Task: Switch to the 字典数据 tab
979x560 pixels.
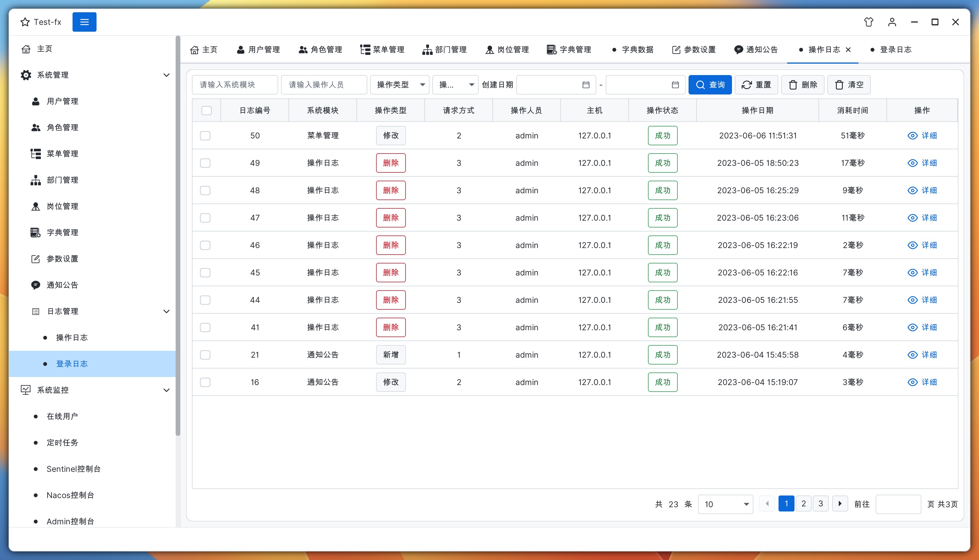Action: (632, 50)
